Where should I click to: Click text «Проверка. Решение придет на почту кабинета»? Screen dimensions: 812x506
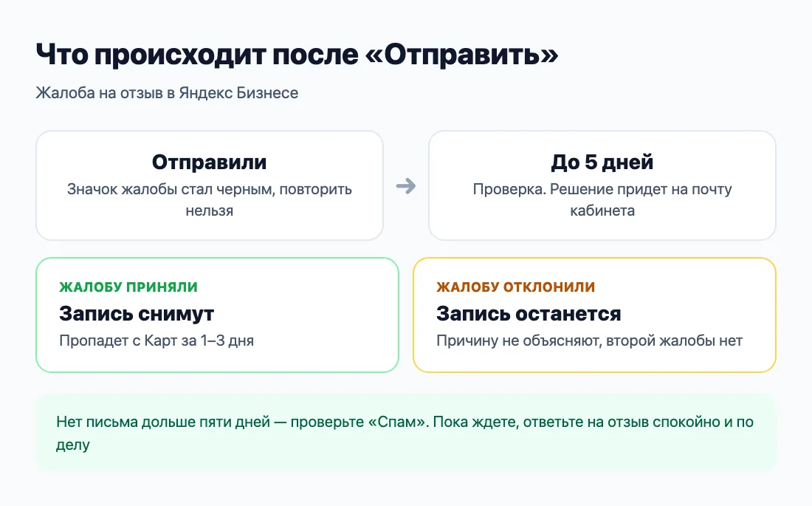[602, 199]
